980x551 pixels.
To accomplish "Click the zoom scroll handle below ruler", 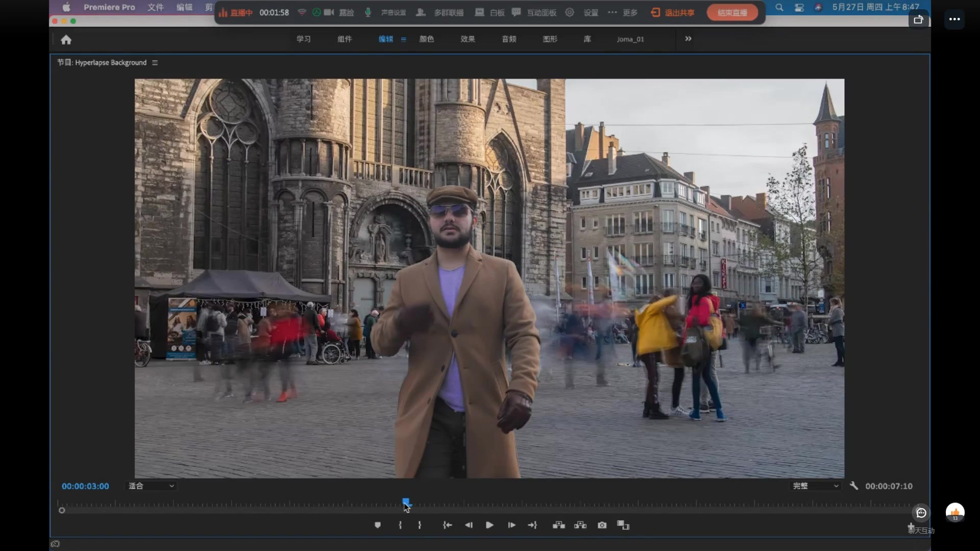I will (x=62, y=510).
